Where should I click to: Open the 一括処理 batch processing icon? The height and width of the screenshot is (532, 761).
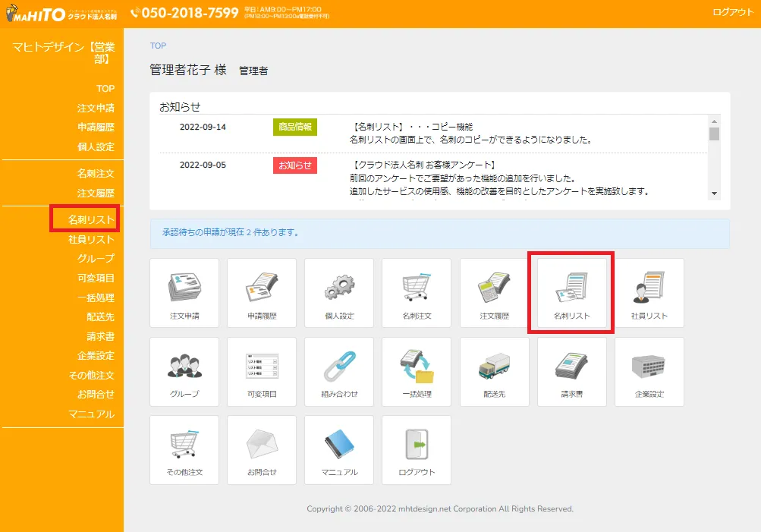point(416,371)
